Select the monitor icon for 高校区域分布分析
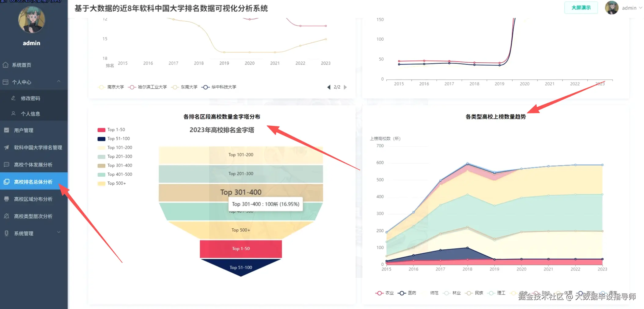 pos(6,199)
